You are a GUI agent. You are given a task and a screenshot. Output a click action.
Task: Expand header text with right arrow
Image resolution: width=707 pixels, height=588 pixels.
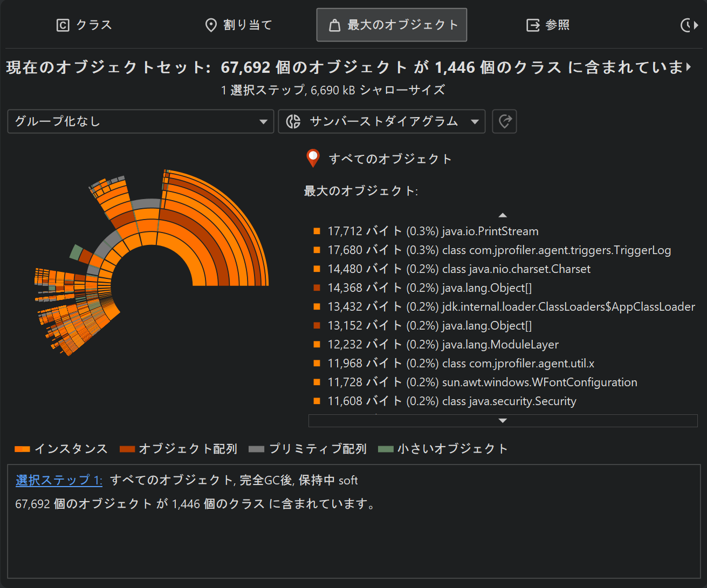click(689, 67)
